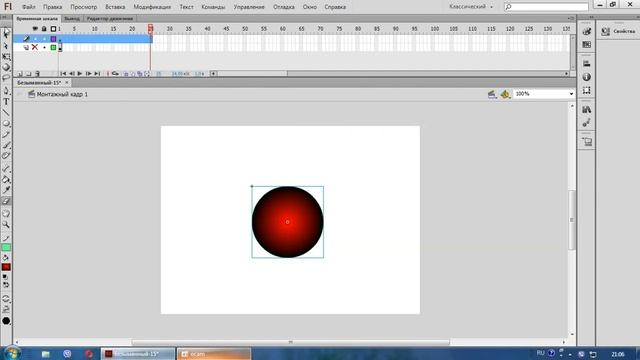Select the Eraser tool
640x360 pixels.
(6, 201)
